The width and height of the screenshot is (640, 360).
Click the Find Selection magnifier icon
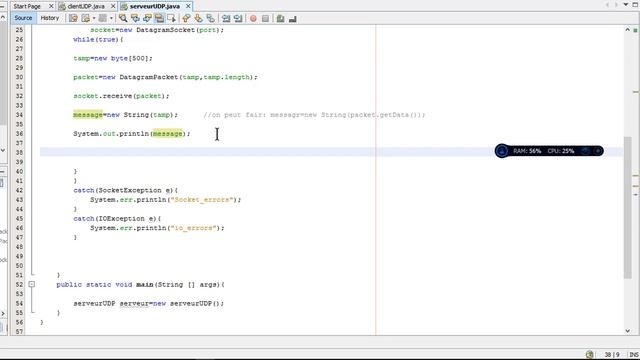(123, 18)
